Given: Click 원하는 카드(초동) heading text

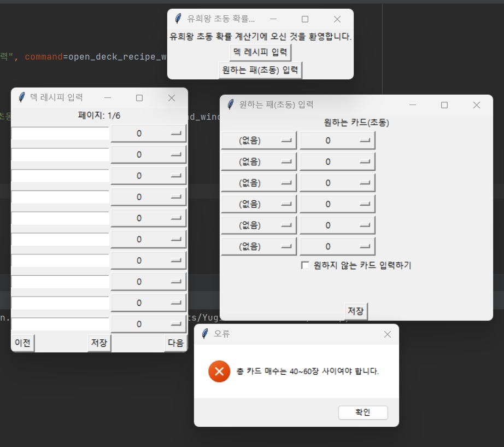Looking at the screenshot, I should coord(356,123).
